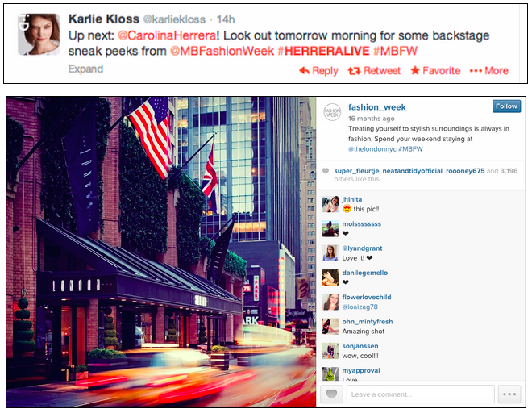The height and width of the screenshot is (413, 532).
Task: Open jhinita username link
Action: [x=351, y=200]
